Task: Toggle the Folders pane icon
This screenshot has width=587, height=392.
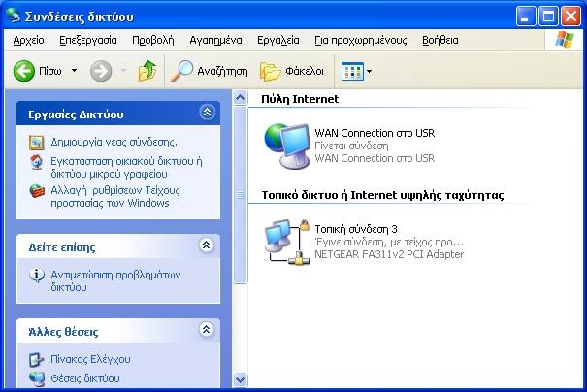Action: (270, 71)
